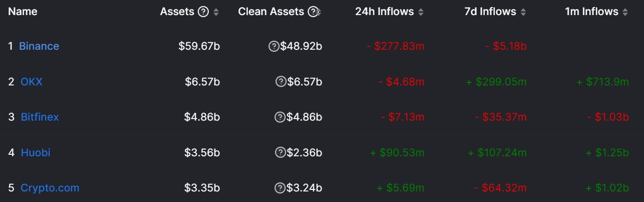Open the Bitfinex exchange link
Viewport: 644px width, 202px height.
[40, 117]
